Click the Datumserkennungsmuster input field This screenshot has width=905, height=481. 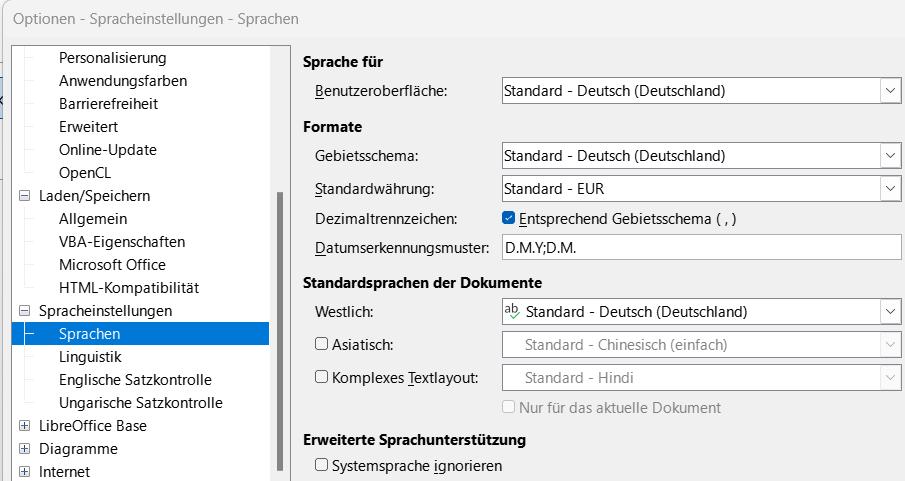tap(700, 248)
